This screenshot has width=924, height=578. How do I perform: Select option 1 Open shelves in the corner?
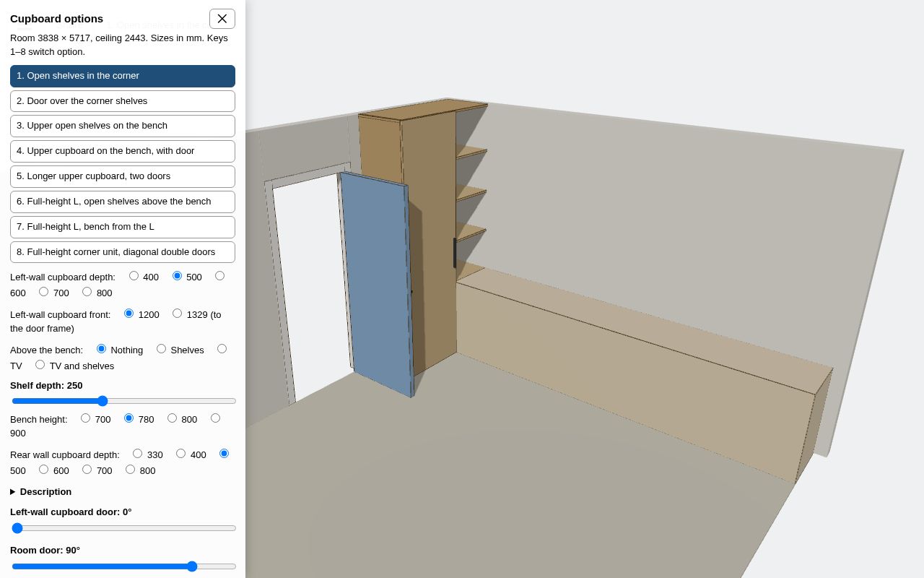123,76
